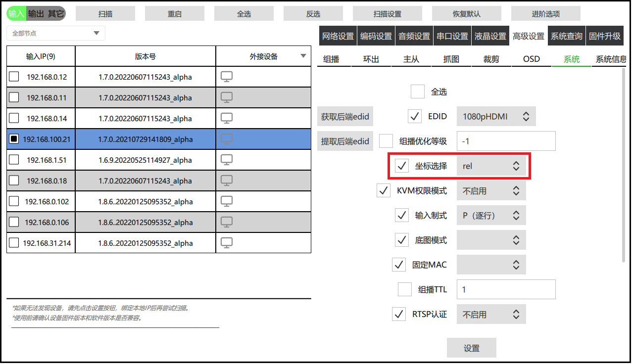Screen dimensions: 632x364
Task: Click monitor icon for 192.168.1.51
Action: pos(226,160)
